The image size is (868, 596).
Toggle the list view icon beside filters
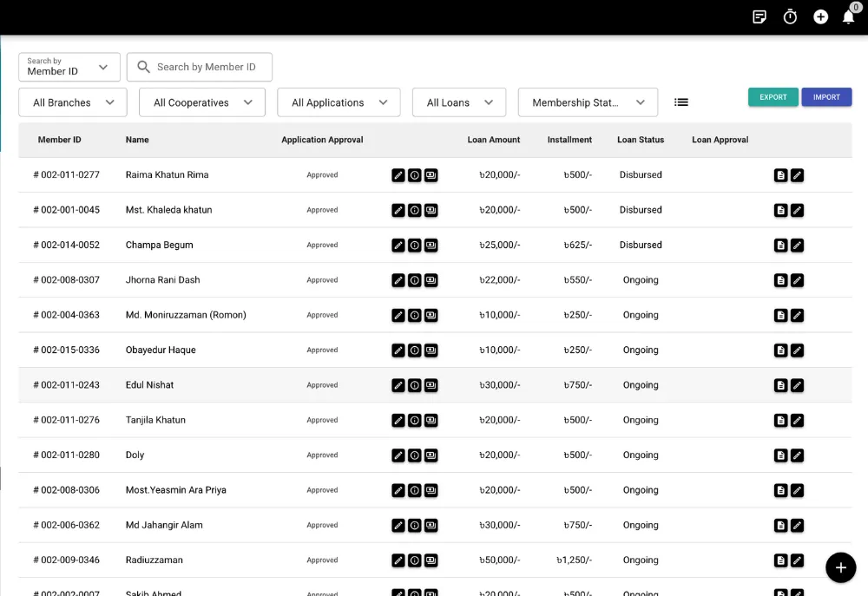click(681, 102)
